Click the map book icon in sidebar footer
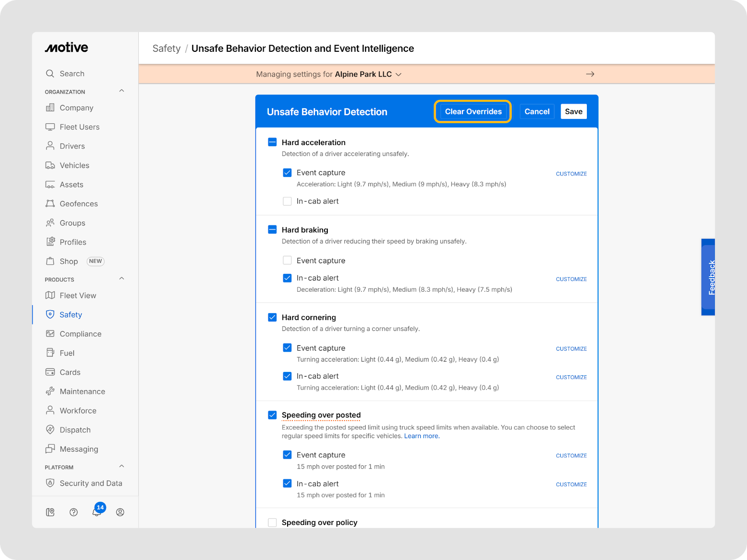747x560 pixels. 50,512
